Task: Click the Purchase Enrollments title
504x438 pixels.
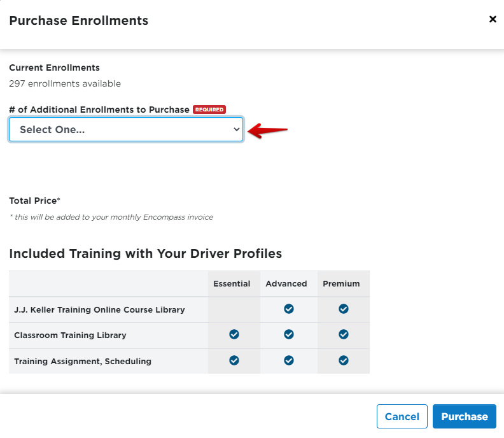Action: point(79,20)
